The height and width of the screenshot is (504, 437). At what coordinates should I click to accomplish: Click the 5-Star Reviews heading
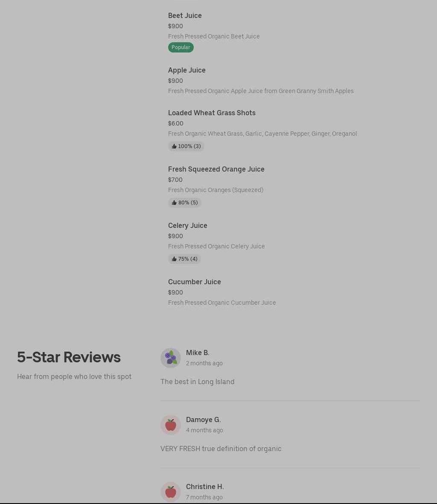pyautogui.click(x=69, y=357)
